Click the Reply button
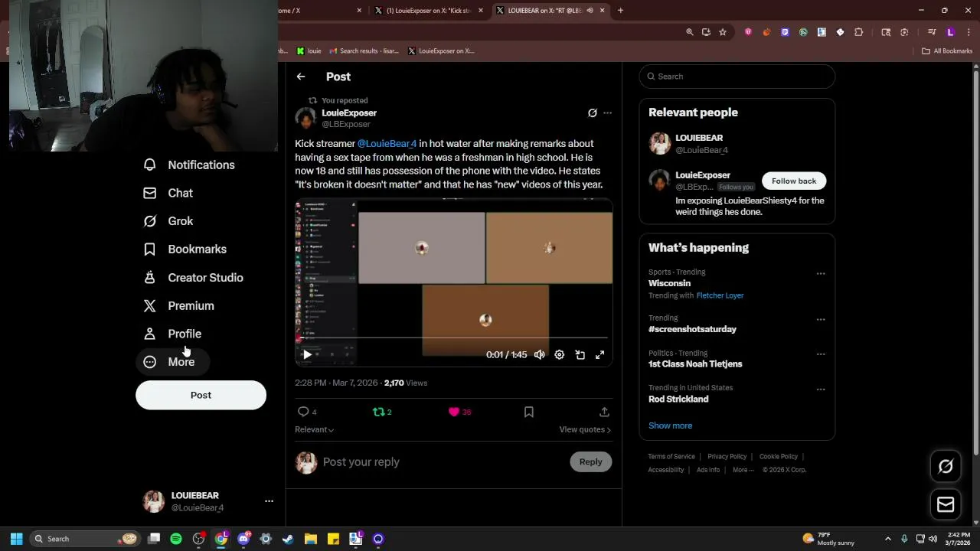The width and height of the screenshot is (980, 551). (590, 461)
